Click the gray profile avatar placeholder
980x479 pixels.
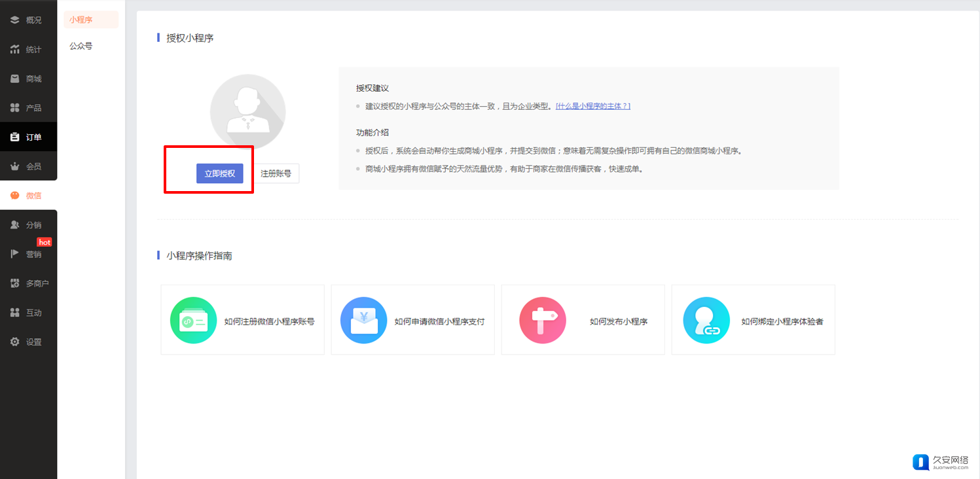click(x=247, y=112)
